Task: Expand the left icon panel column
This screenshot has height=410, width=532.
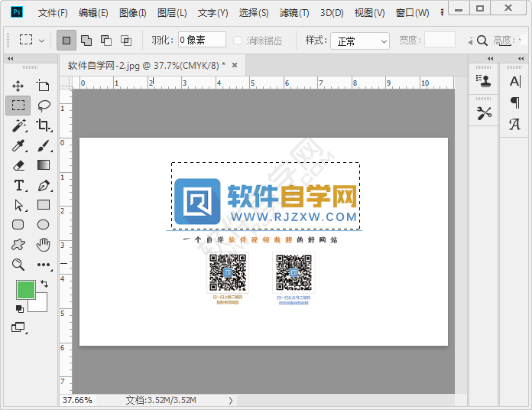Action: point(490,58)
